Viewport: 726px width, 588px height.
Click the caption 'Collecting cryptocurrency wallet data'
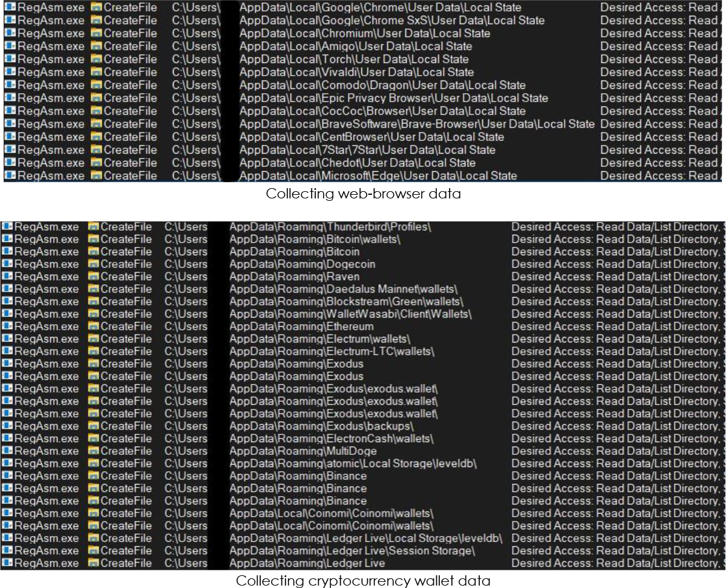[x=363, y=581]
